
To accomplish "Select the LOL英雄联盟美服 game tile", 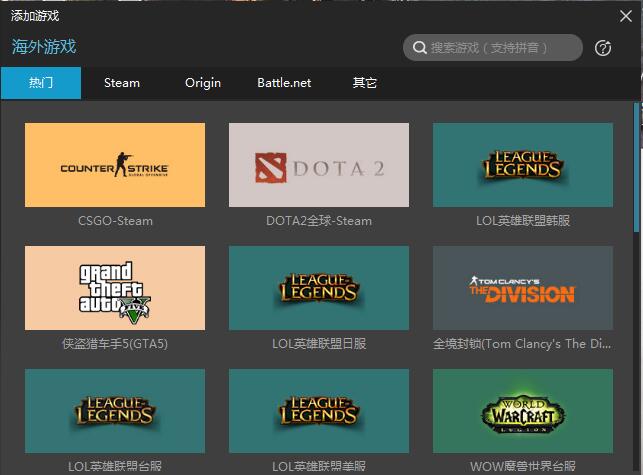I will 319,412.
